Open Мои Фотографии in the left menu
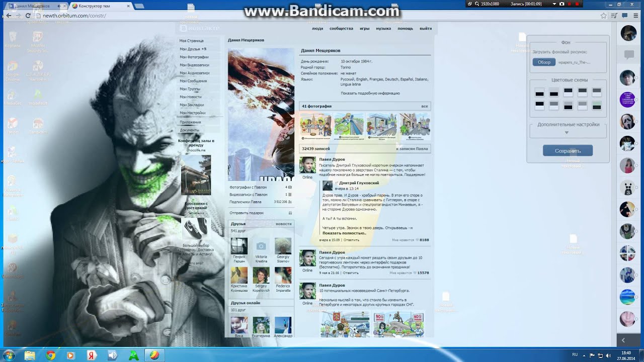 194,57
